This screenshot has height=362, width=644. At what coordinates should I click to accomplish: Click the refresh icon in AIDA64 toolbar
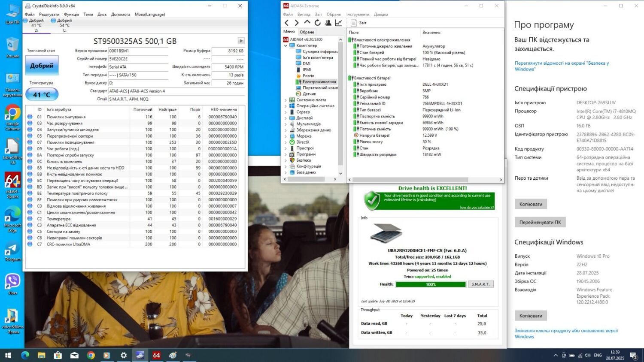click(318, 23)
